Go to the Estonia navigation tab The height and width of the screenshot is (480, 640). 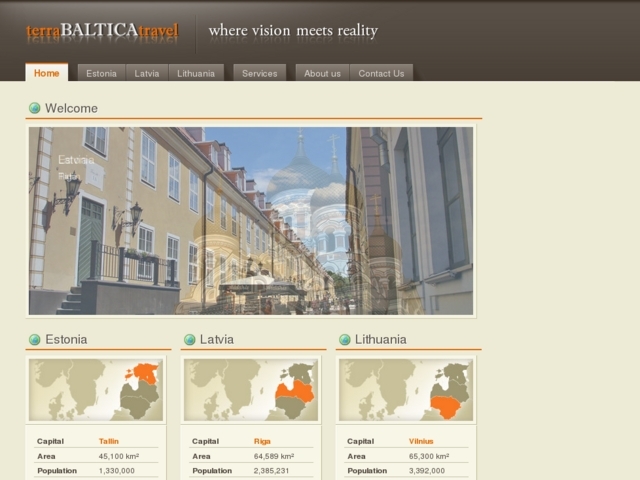101,73
